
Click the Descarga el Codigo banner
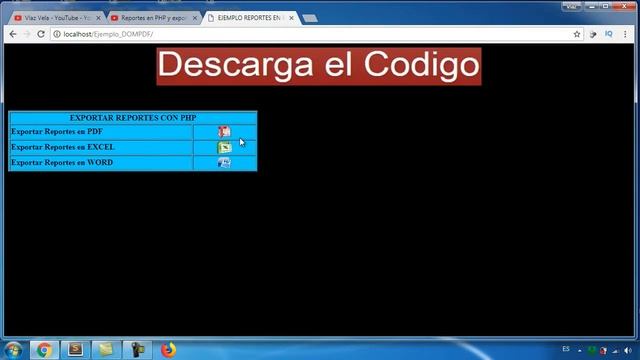pos(319,67)
